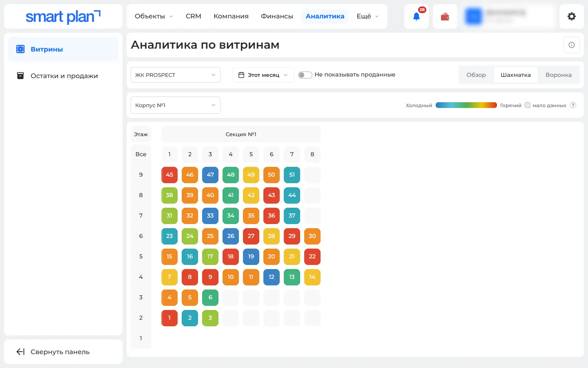Select red apartment cell 22
Image resolution: width=588 pixels, height=368 pixels.
[x=312, y=256]
